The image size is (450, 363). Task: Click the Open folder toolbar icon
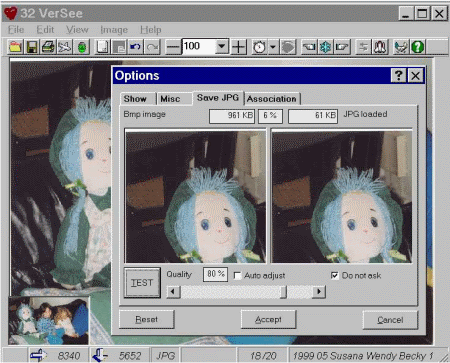(15, 47)
